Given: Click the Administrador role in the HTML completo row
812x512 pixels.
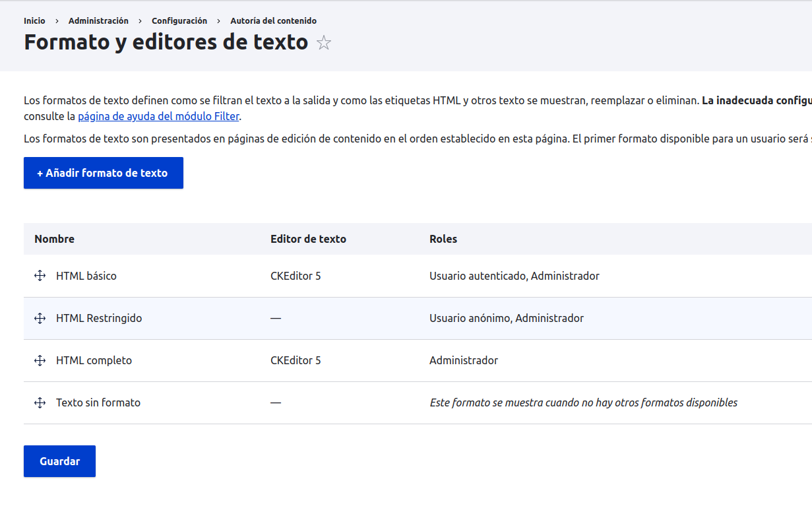Looking at the screenshot, I should point(464,360).
